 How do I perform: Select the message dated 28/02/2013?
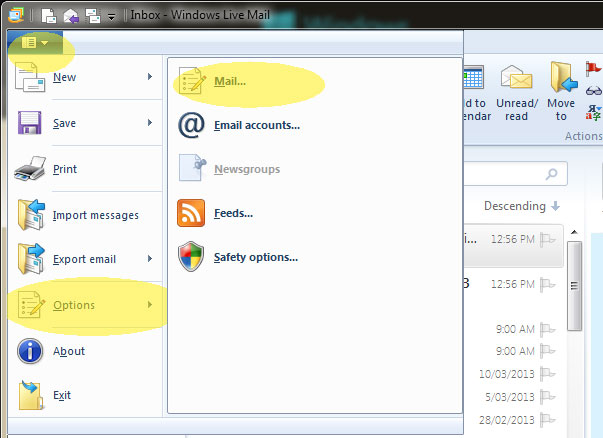[x=507, y=420]
